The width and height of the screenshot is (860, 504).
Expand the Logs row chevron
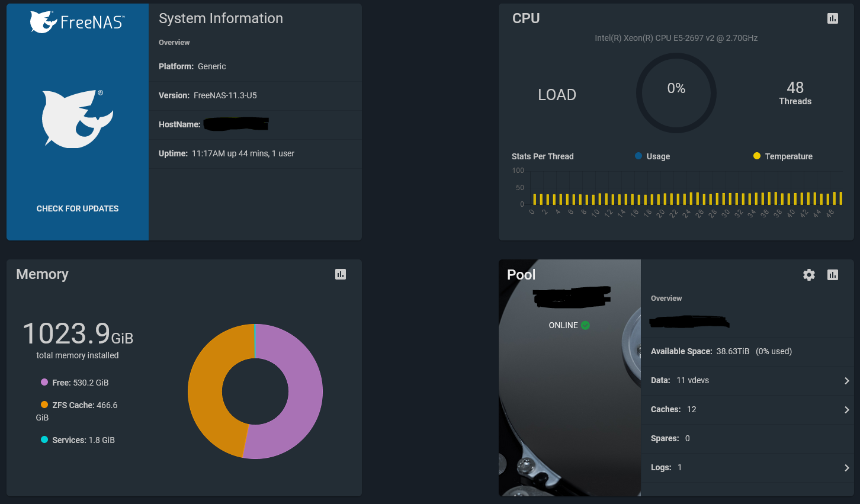tap(847, 468)
